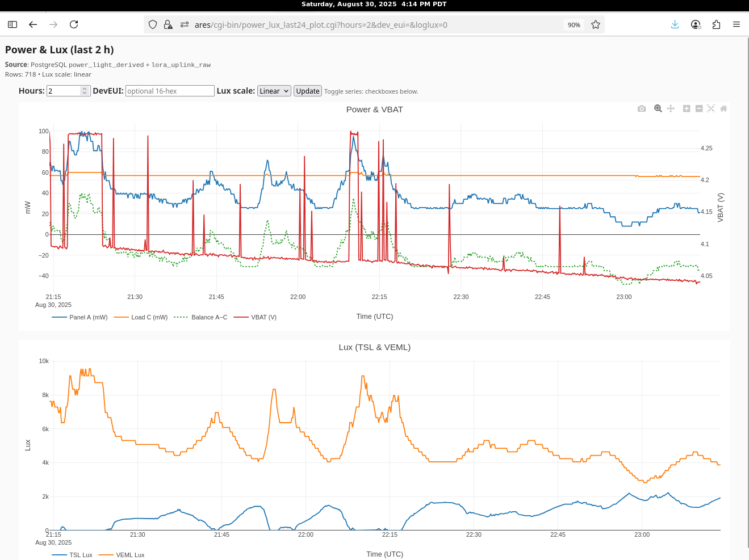Click the Zoom in plus icon
749x560 pixels.
[x=687, y=108]
